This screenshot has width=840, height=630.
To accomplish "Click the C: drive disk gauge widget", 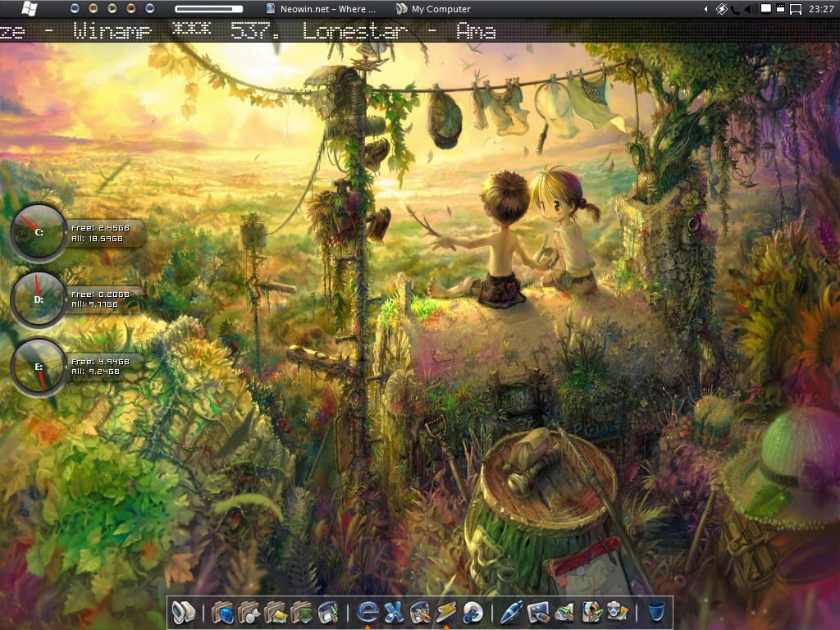I will pos(39,232).
